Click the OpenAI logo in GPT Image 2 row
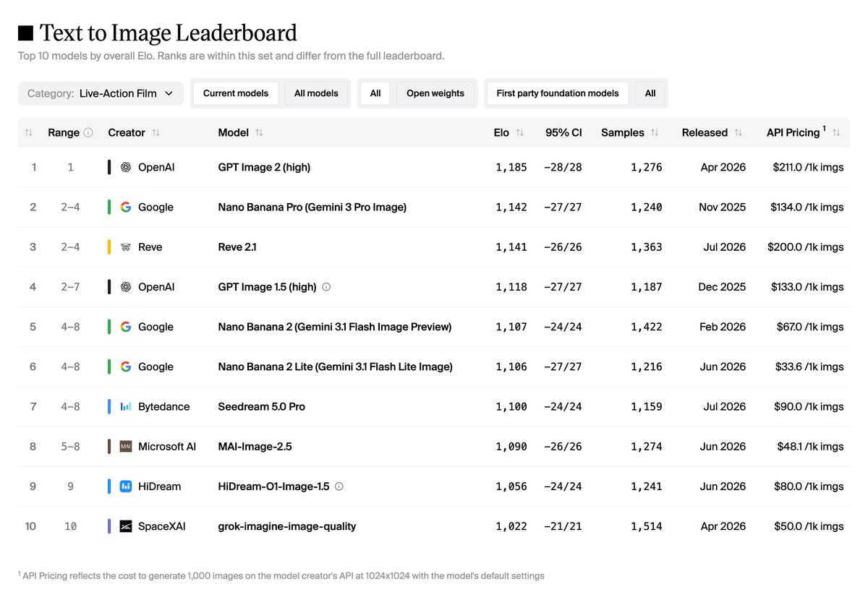 [126, 167]
